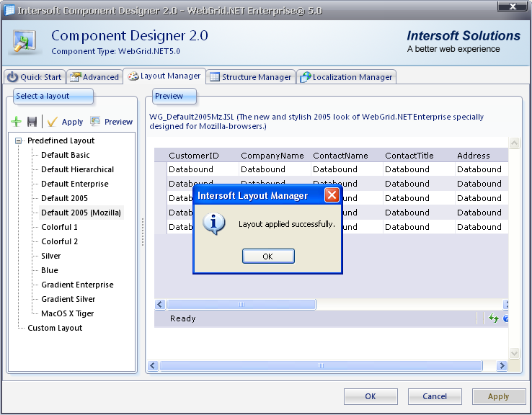Viewport: 532px width, 415px height.
Task: Click the WG_Default2005Mz.ISL description text
Action: [316, 121]
